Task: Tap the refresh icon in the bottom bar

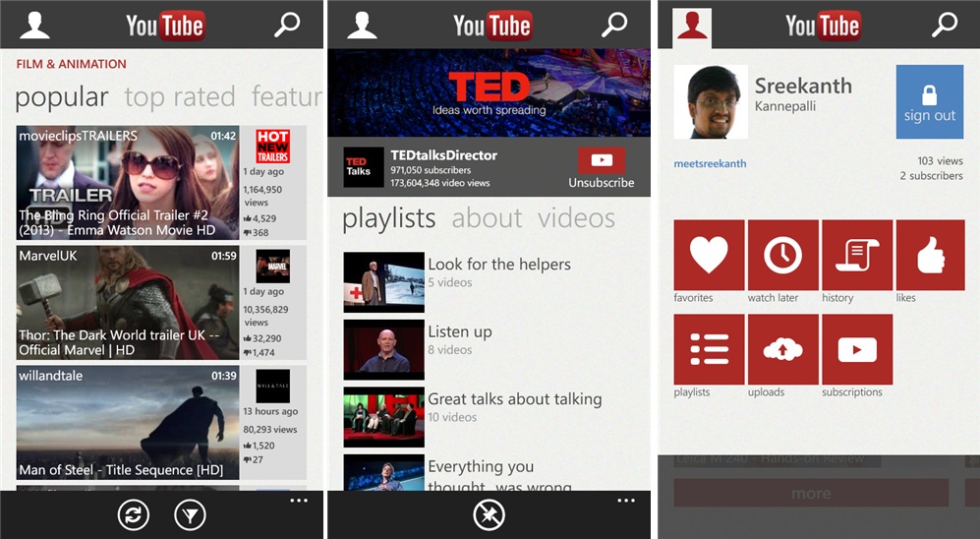Action: [134, 515]
